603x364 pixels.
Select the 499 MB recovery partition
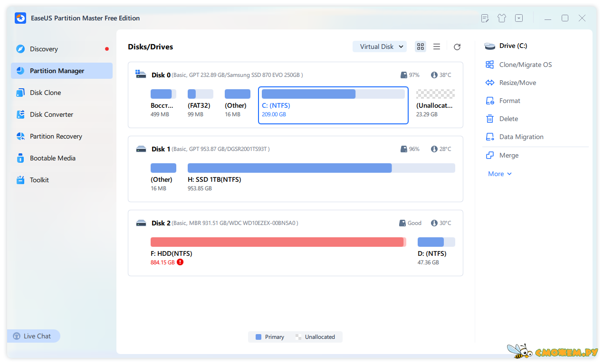163,94
